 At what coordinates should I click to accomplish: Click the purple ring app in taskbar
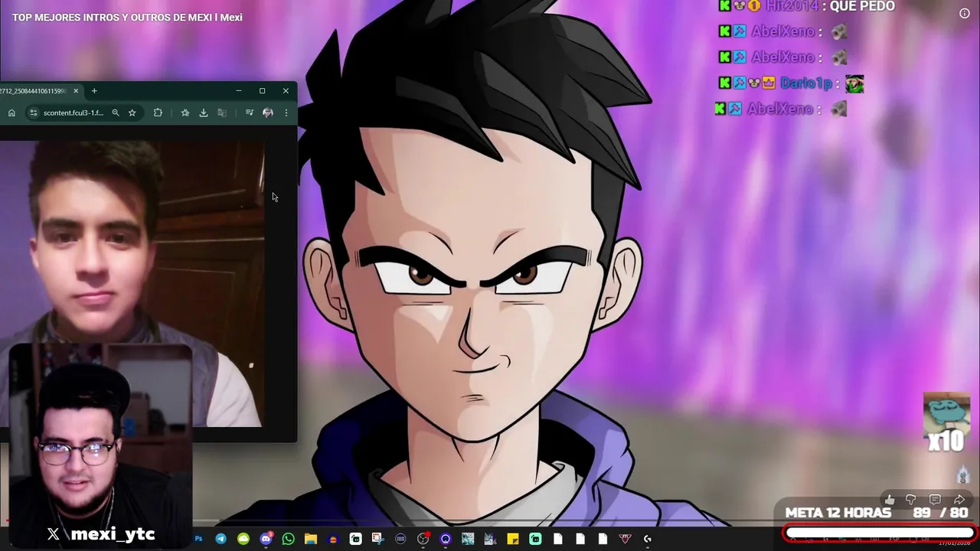pos(446,539)
